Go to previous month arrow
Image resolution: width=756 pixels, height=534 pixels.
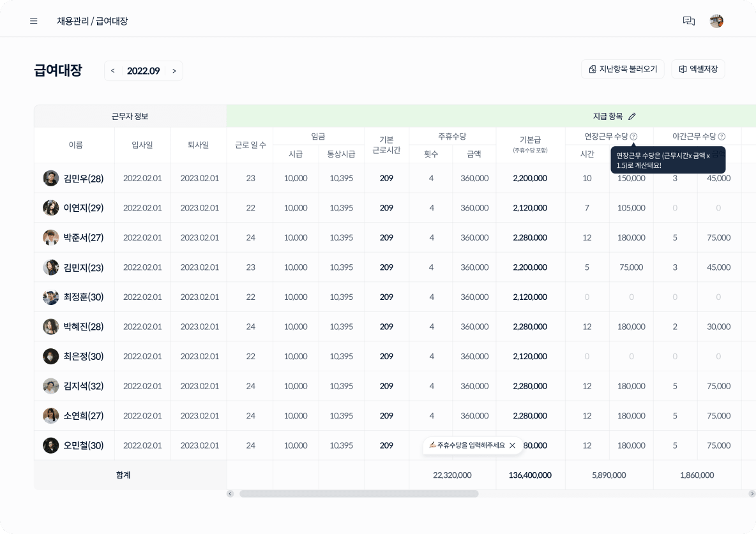pyautogui.click(x=113, y=71)
